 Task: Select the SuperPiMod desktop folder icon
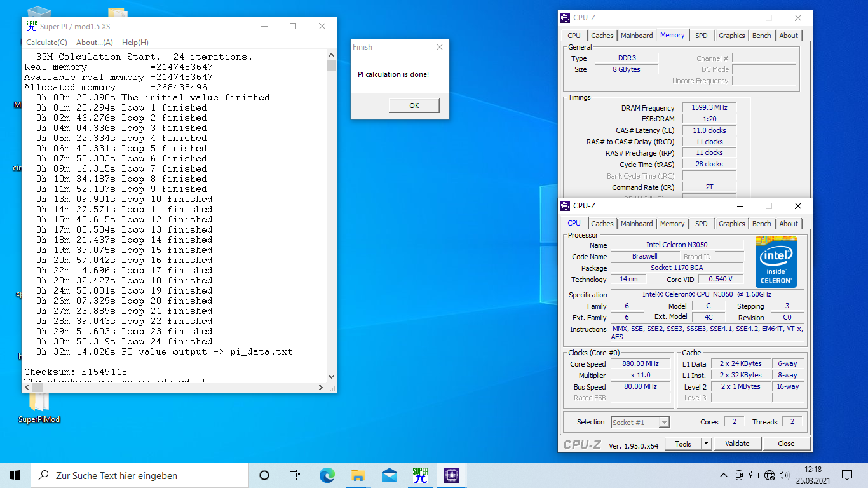39,407
